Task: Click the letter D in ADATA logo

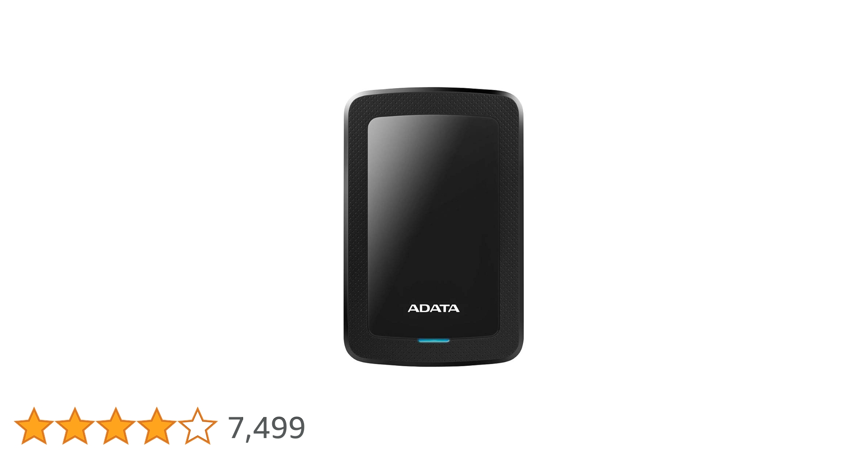Action: coord(424,308)
